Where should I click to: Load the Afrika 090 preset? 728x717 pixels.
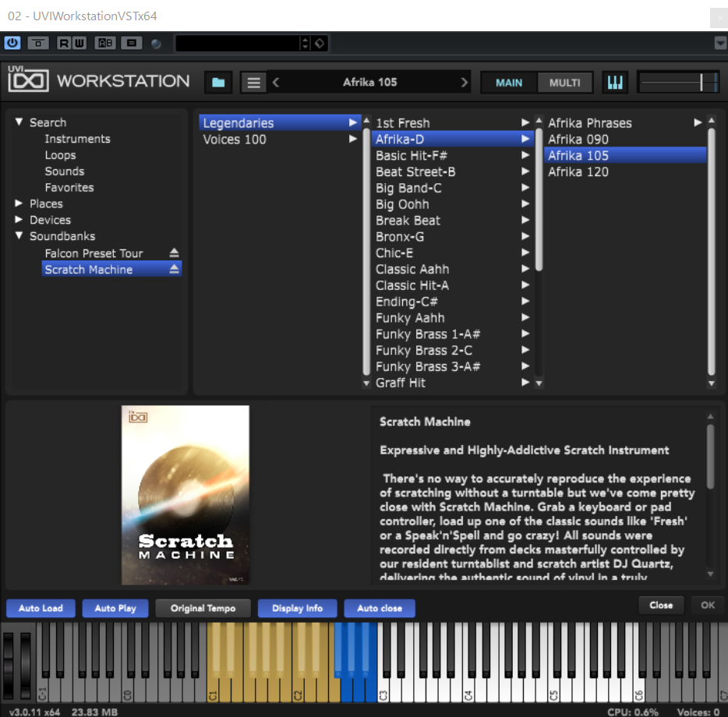click(625, 140)
